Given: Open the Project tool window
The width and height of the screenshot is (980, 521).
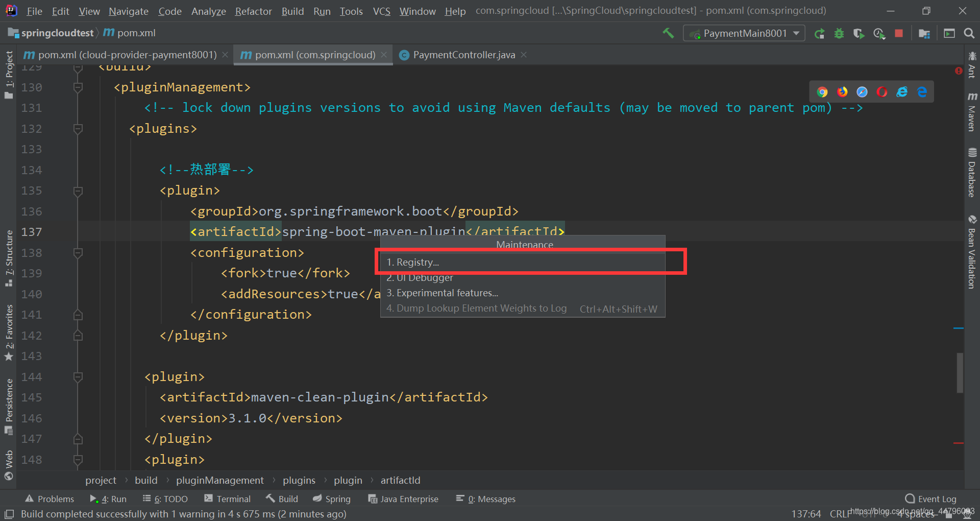Looking at the screenshot, I should tap(9, 75).
